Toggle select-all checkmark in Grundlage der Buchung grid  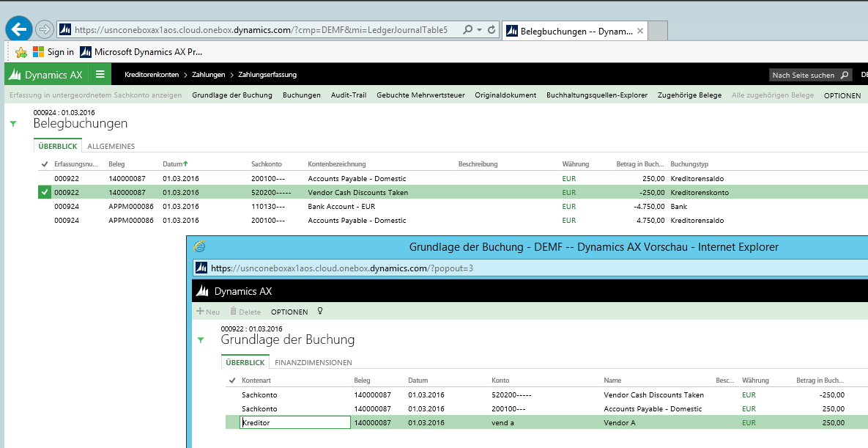pos(232,381)
